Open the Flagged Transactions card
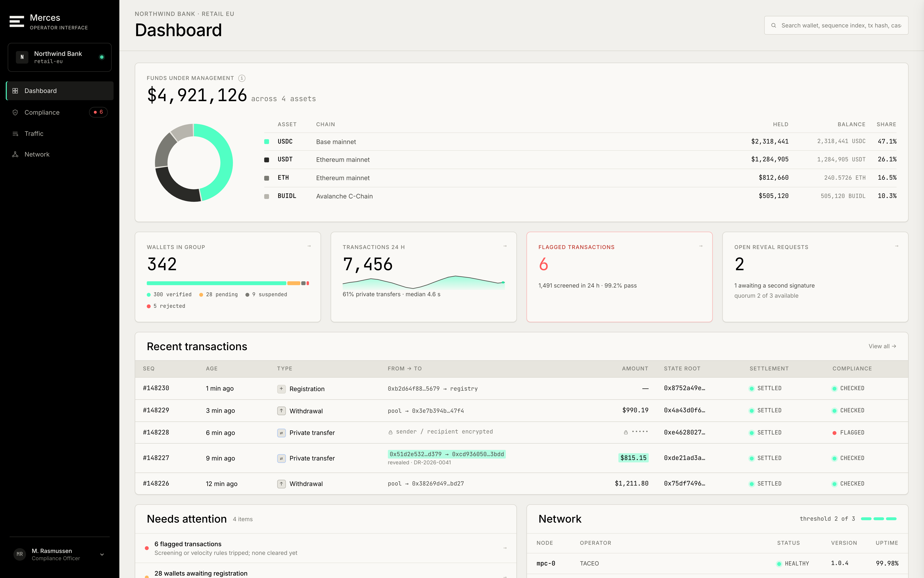924x578 pixels. click(619, 277)
